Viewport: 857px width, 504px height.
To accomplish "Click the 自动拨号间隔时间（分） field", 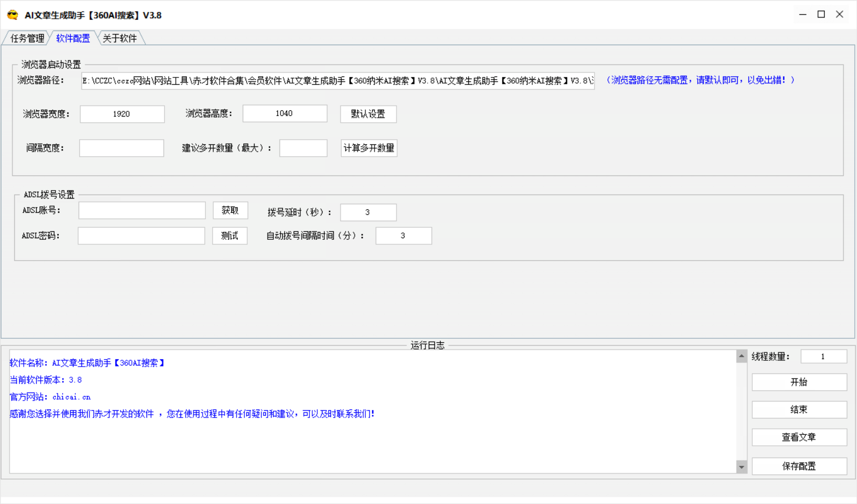I will 404,236.
